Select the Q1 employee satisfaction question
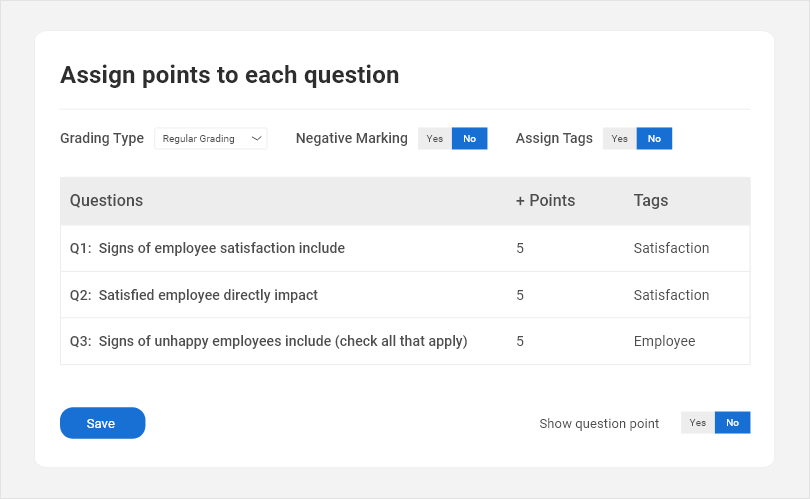 [x=207, y=248]
